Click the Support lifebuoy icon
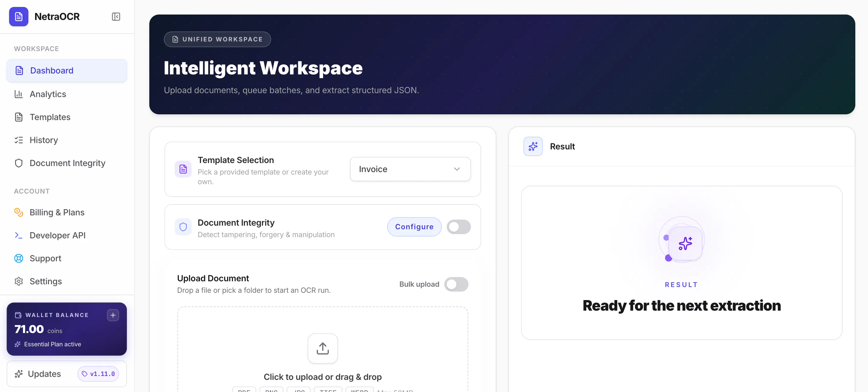 click(x=19, y=258)
